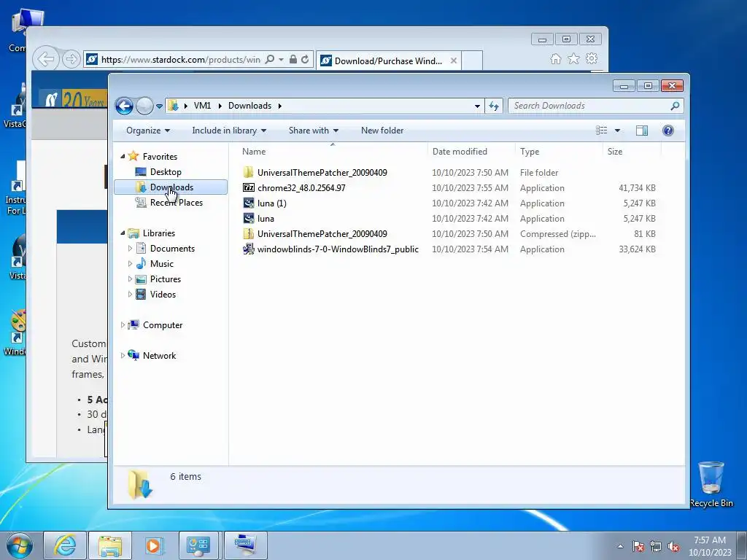The width and height of the screenshot is (747, 560).
Task: Open Explorer help icon
Action: pyautogui.click(x=668, y=131)
